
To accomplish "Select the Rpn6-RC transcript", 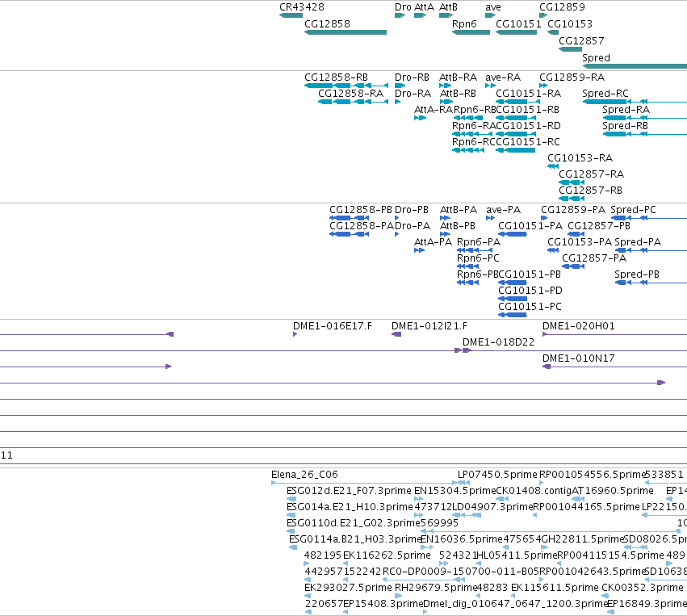I will [468, 150].
